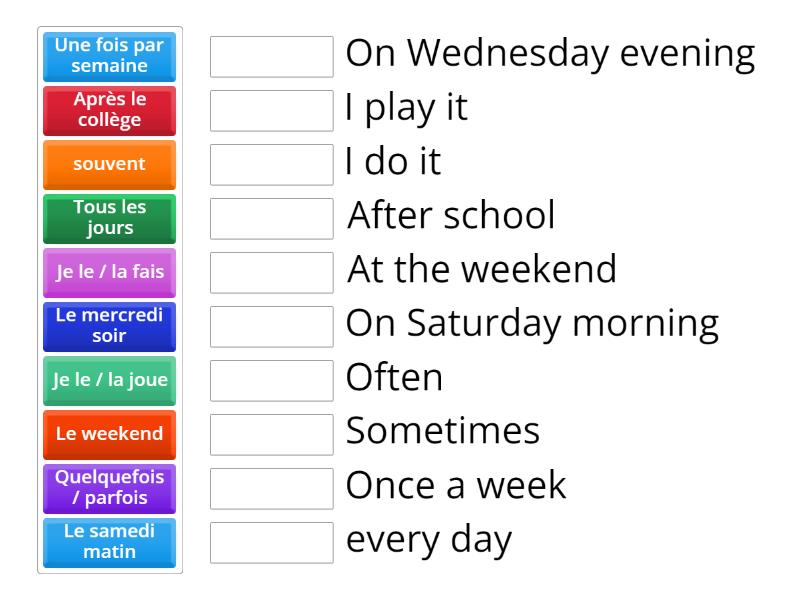Click the answer box beside 'Often'
The height and width of the screenshot is (600, 800).
click(271, 379)
